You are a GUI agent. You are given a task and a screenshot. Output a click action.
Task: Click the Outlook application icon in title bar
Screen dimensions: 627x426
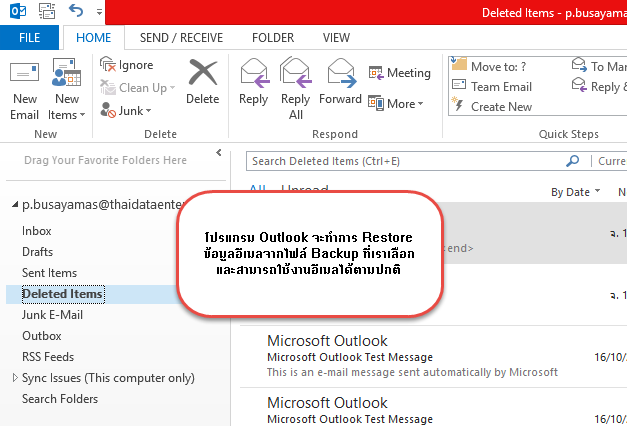(x=18, y=11)
